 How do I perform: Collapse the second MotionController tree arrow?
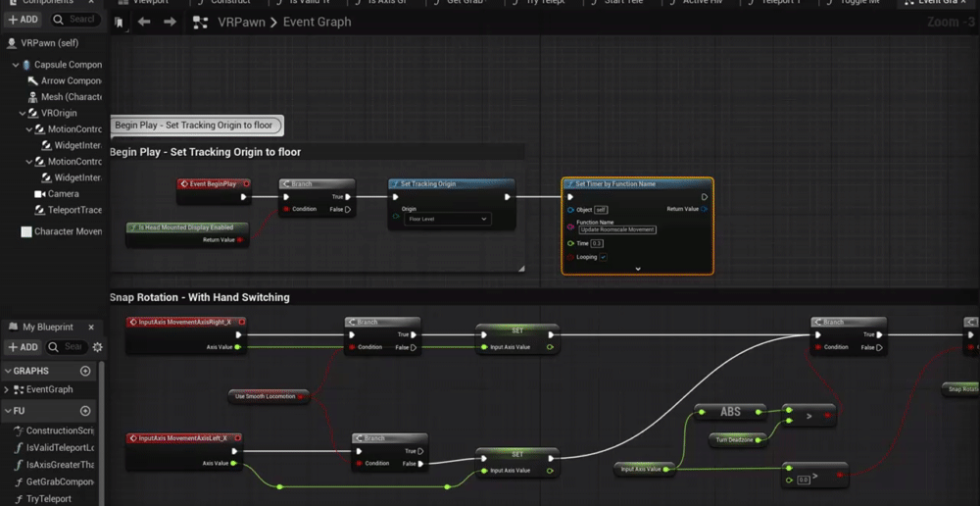tap(29, 162)
